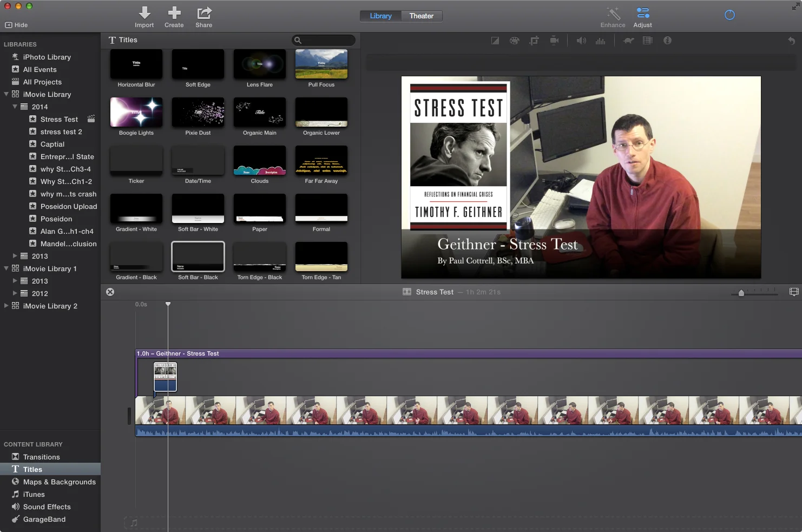Viewport: 802px width, 532px height.
Task: Pick the Boogie Lights title
Action: click(x=136, y=112)
